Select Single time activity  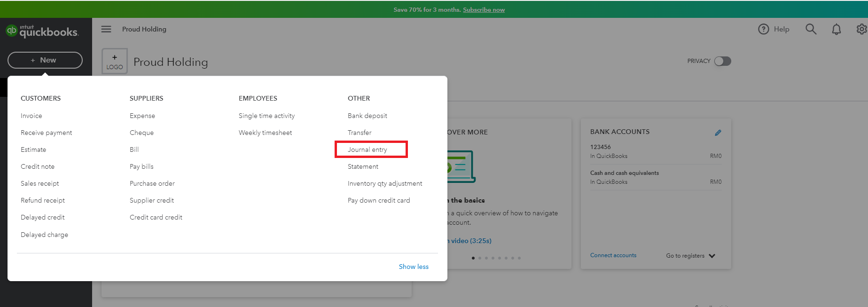[x=267, y=116]
